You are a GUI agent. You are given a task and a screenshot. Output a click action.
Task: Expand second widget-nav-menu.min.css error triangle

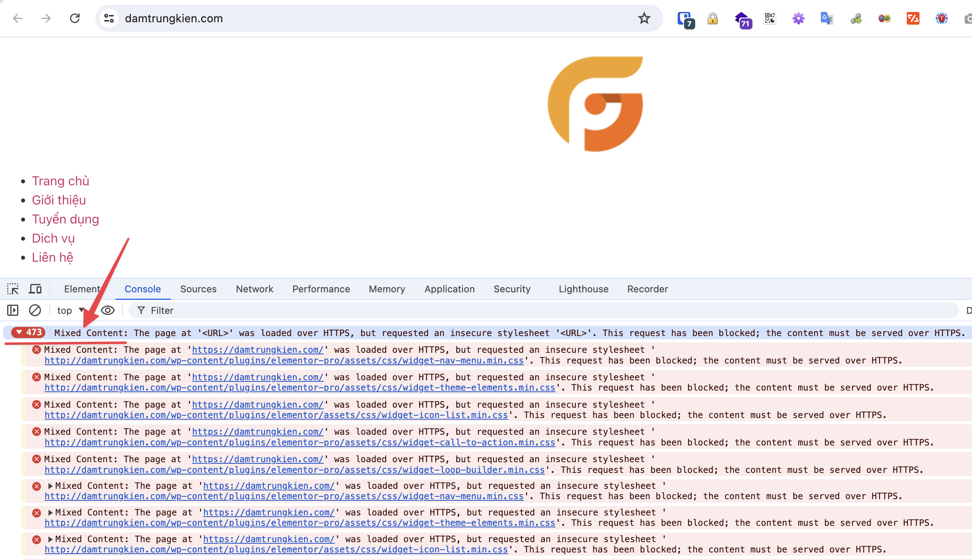50,486
